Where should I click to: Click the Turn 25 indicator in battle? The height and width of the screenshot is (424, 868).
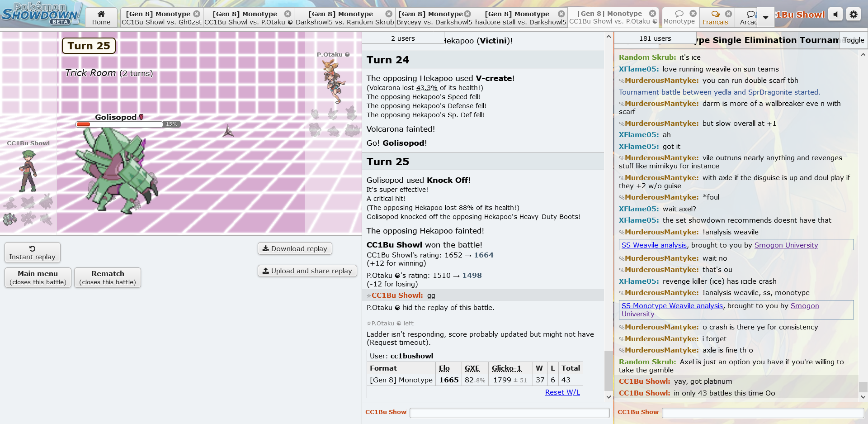(89, 46)
